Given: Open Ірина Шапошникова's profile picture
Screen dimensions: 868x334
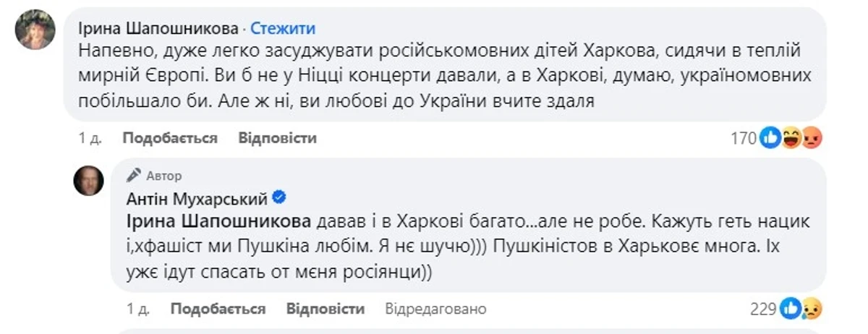Looking at the screenshot, I should click(35, 30).
